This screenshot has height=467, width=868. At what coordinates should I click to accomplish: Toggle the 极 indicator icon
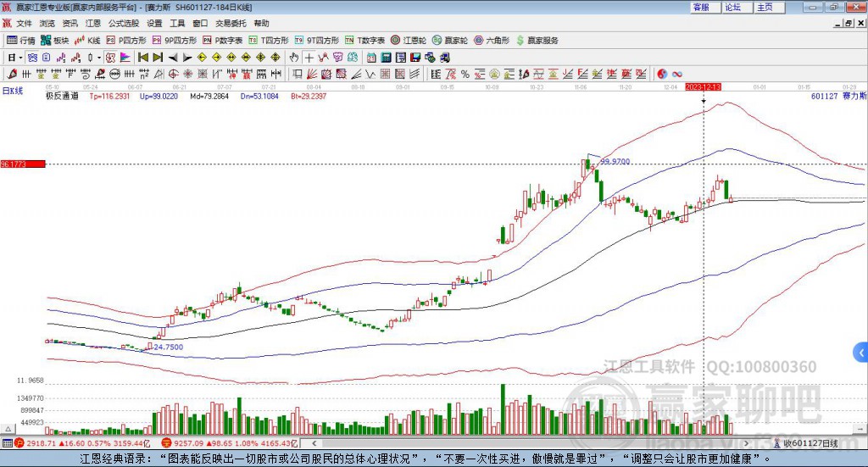pyautogui.click(x=111, y=58)
